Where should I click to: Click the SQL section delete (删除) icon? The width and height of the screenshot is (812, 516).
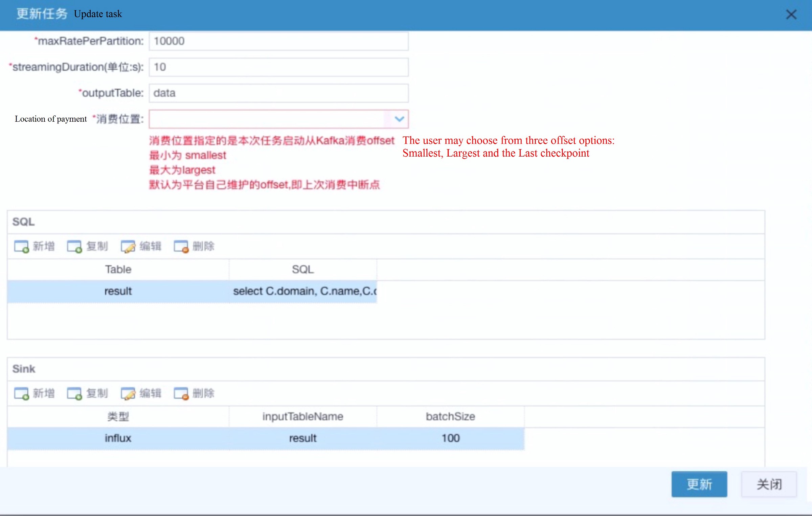181,247
